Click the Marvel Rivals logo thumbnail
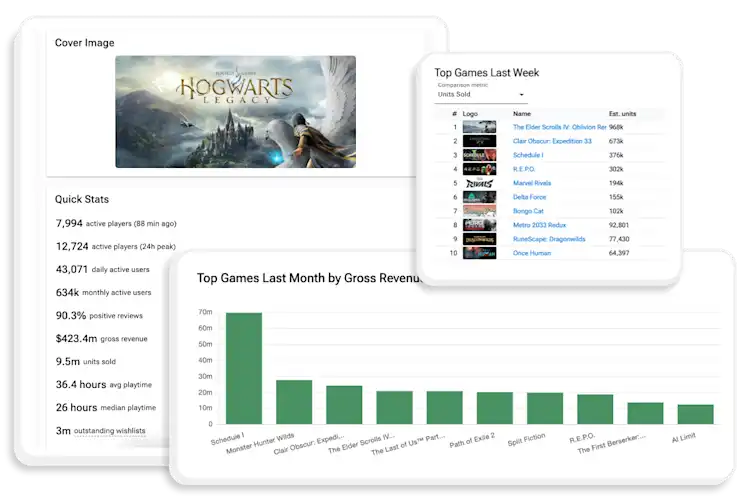Viewport: 750px width, 501px height. (479, 183)
